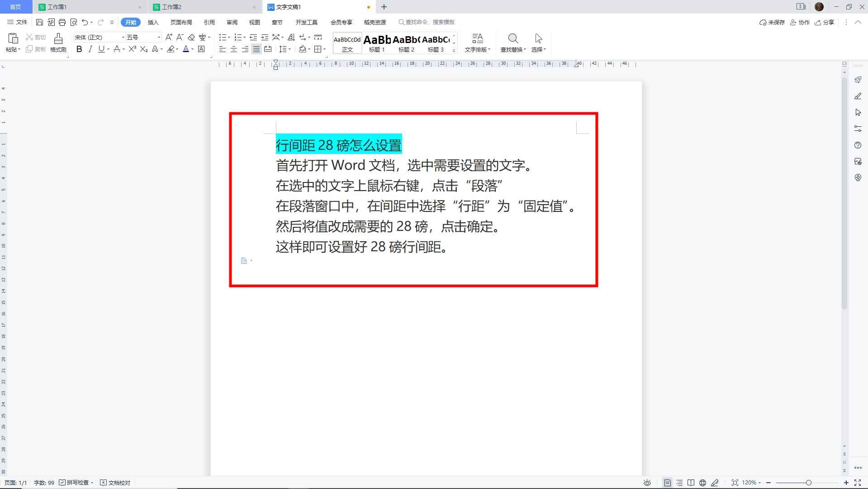This screenshot has width=868, height=489.
Task: Select the Format Painter tool
Action: (58, 43)
